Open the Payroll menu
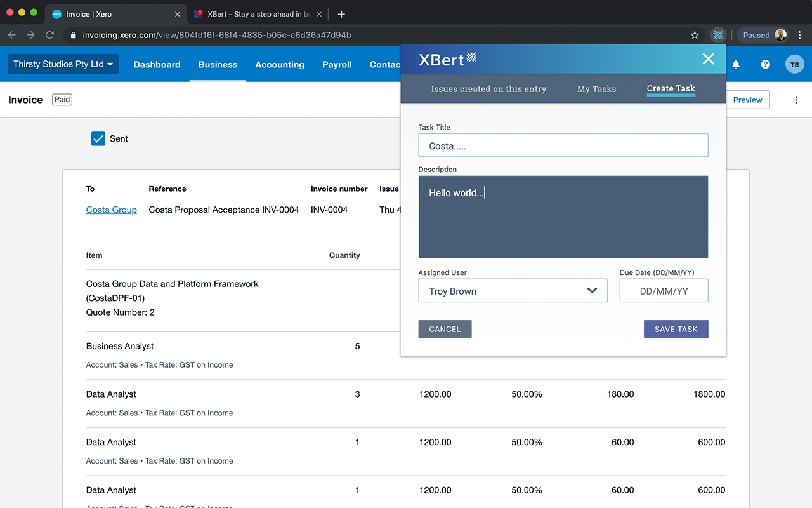Viewport: 812px width, 508px height. pos(337,64)
